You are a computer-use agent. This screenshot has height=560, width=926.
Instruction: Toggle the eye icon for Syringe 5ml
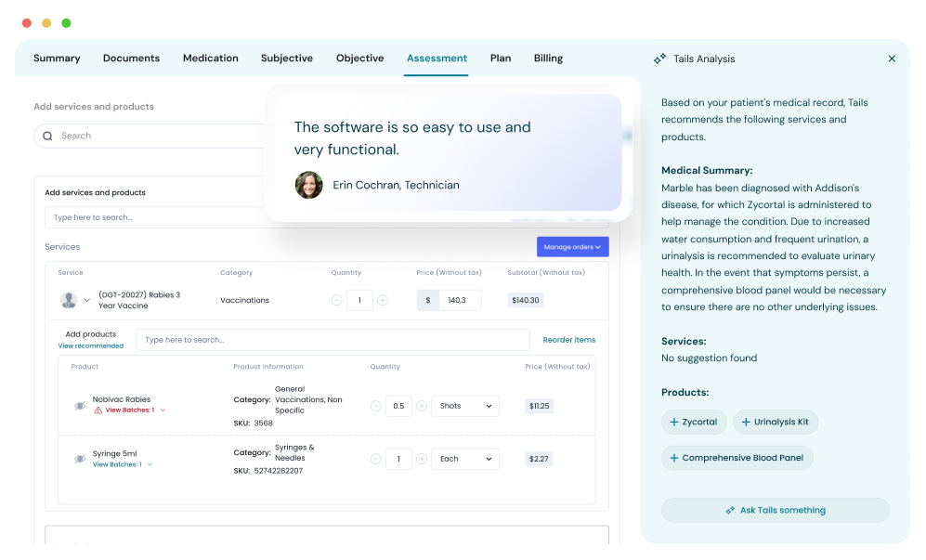pos(80,459)
